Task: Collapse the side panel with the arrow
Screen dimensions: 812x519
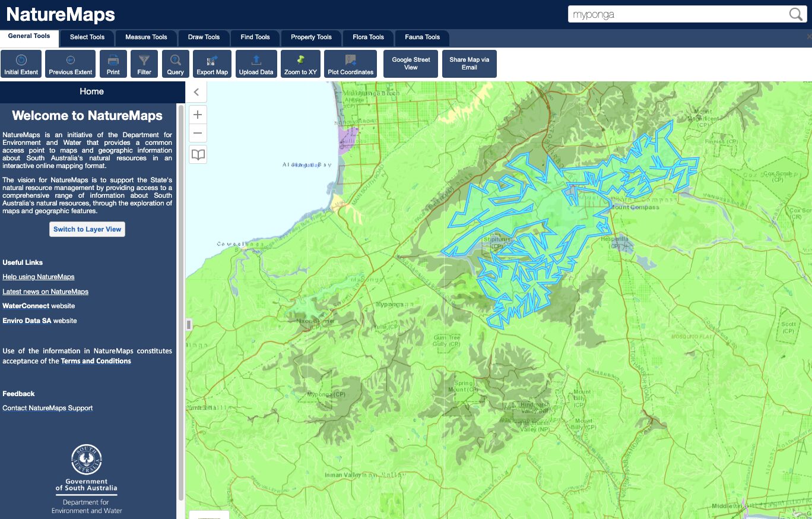Action: [x=196, y=92]
